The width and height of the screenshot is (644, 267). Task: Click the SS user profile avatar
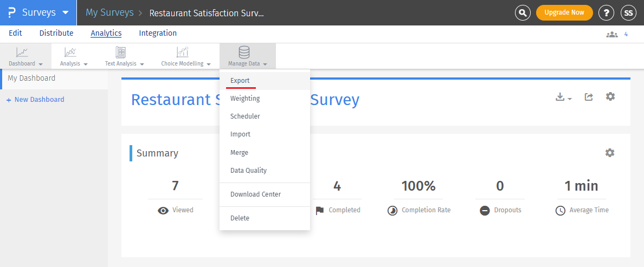coord(628,12)
